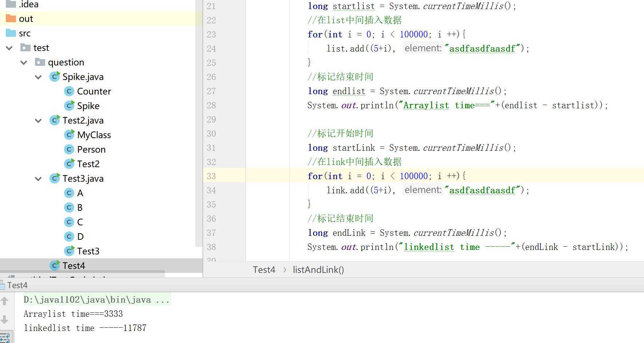Screen dimensions: 644x343
Task: Click the class C icon
Action: [x=69, y=222]
